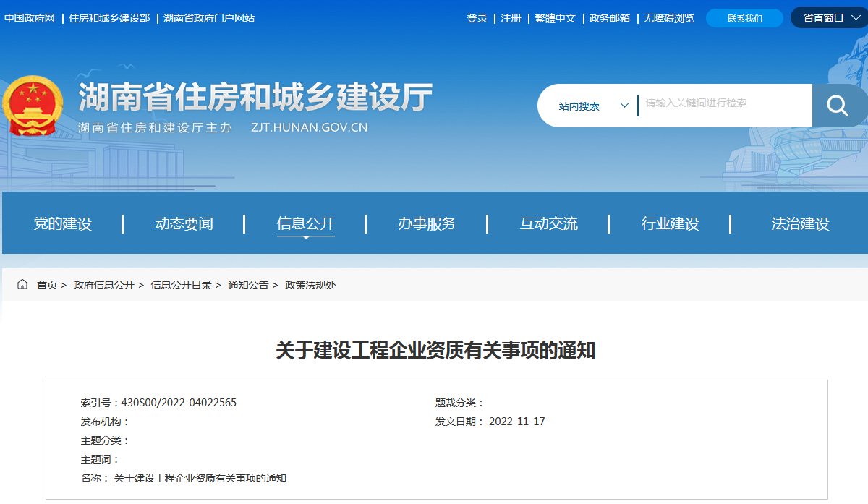This screenshot has height=504, width=868.
Task: Go to 首页 in breadcrumb
Action: [47, 285]
